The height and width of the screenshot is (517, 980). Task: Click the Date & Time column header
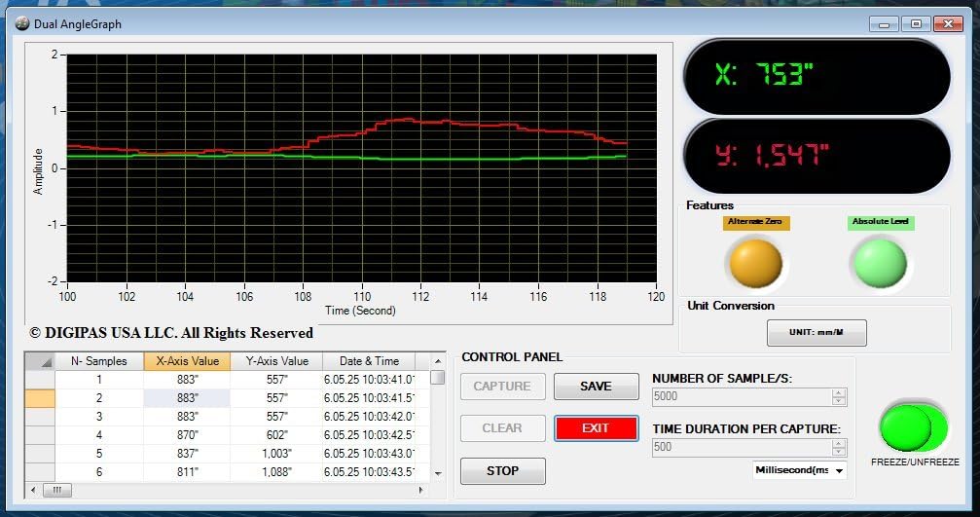click(369, 361)
